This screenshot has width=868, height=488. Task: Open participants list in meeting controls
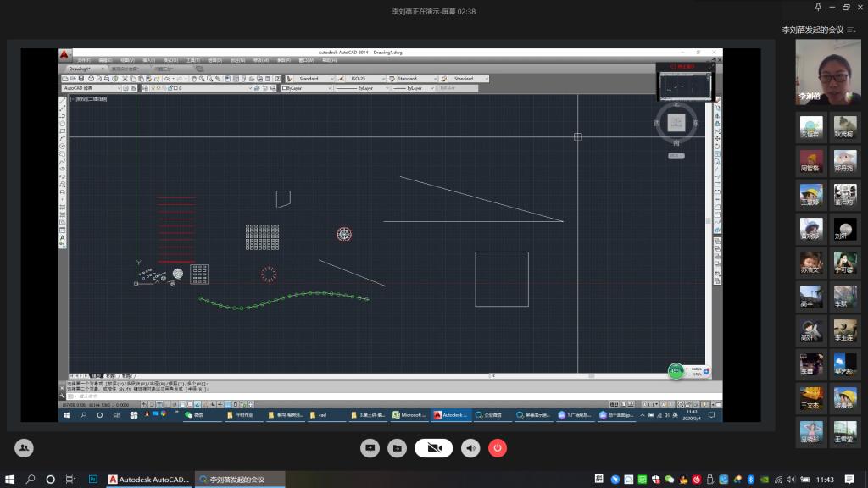coord(24,447)
